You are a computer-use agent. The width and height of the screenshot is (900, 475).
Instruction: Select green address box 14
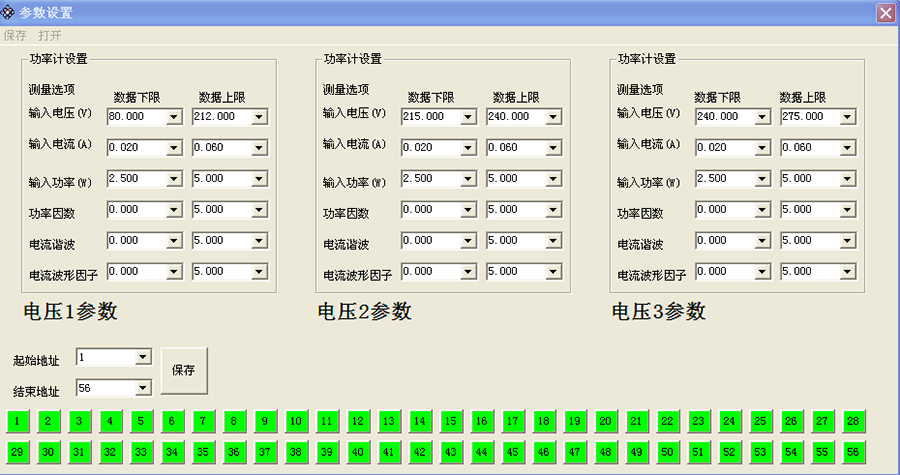pyautogui.click(x=420, y=421)
